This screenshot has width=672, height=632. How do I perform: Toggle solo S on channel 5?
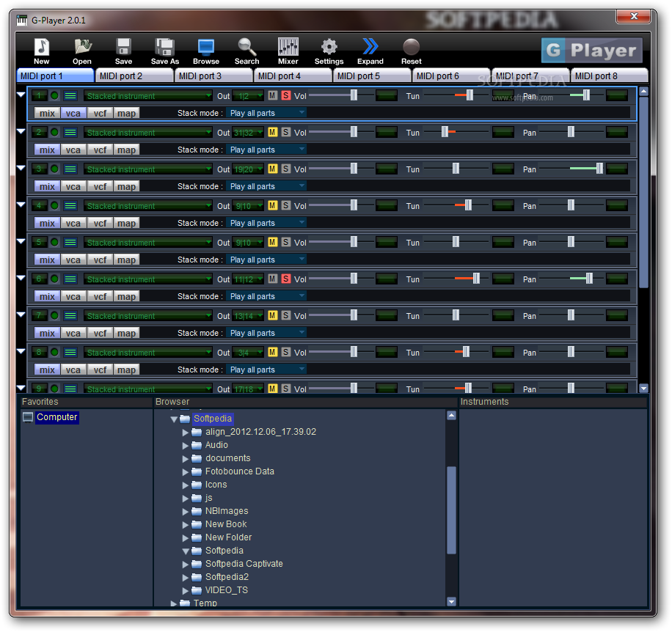[286, 242]
